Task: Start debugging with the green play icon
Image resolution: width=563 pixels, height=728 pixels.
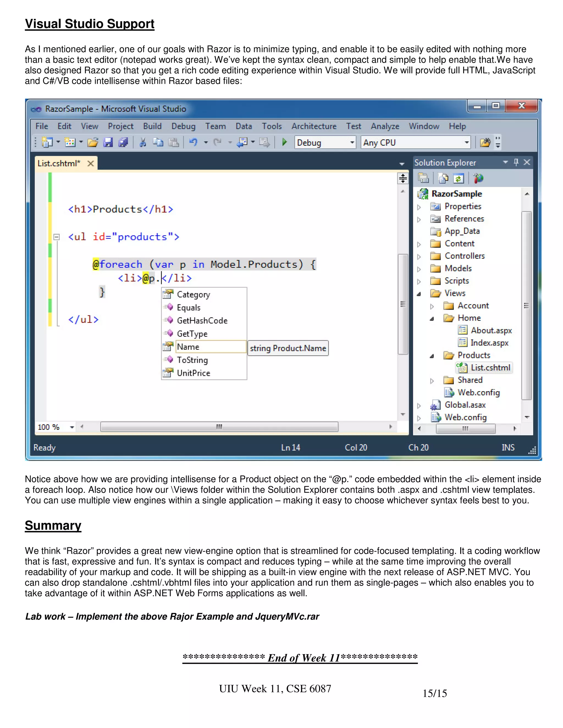Action: pos(285,142)
